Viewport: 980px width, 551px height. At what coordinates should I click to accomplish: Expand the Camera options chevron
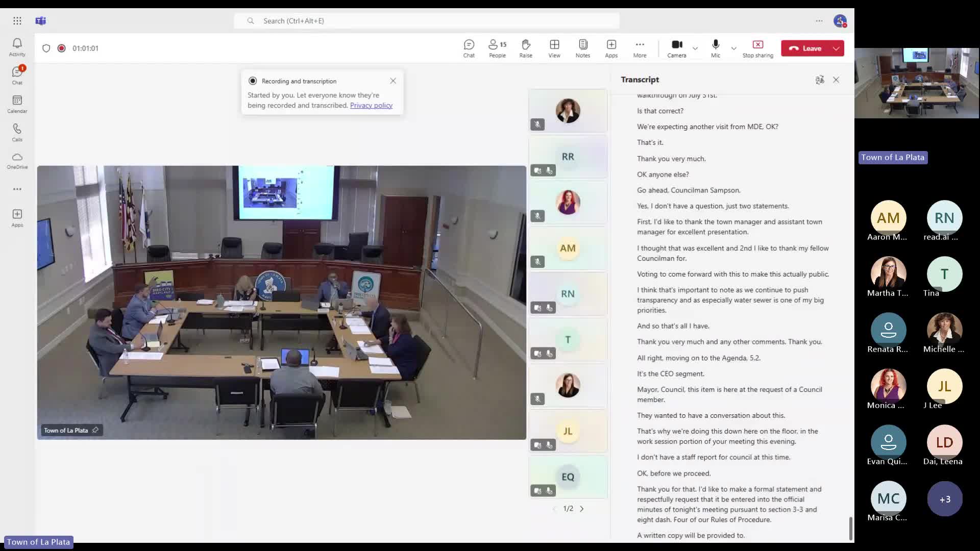(x=695, y=49)
